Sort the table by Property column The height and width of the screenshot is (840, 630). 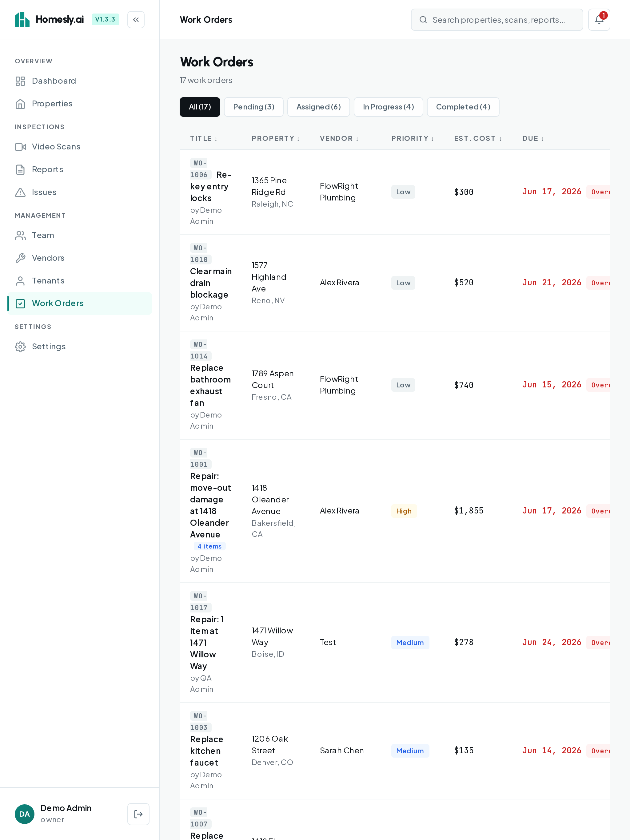coord(276,139)
